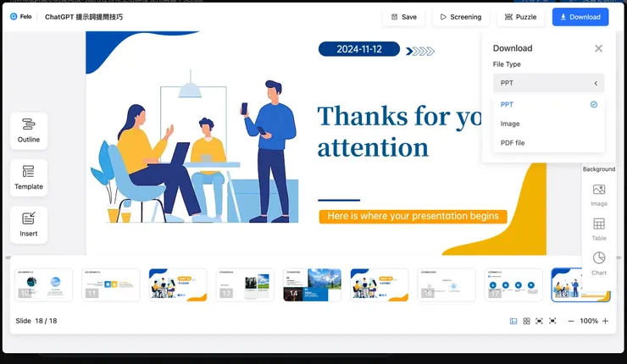The width and height of the screenshot is (627, 364).
Task: Choose Image file type option
Action: [x=549, y=124]
